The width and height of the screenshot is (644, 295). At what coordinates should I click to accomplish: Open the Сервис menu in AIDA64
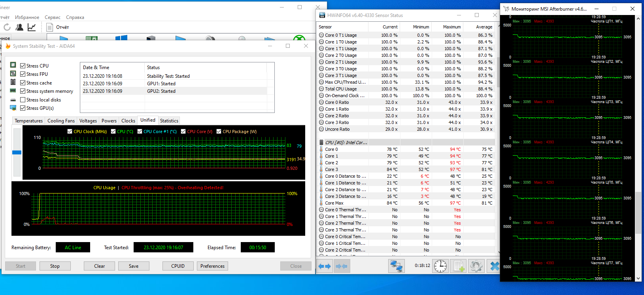[53, 17]
